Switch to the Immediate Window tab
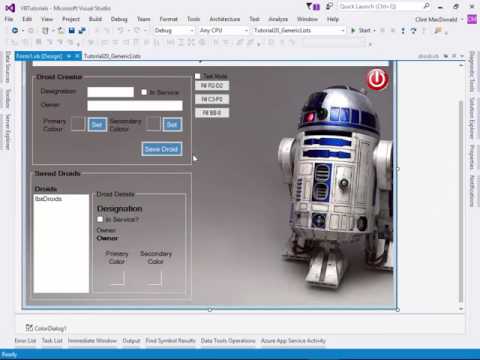Screen dimensions: 480x360 pyautogui.click(x=92, y=341)
